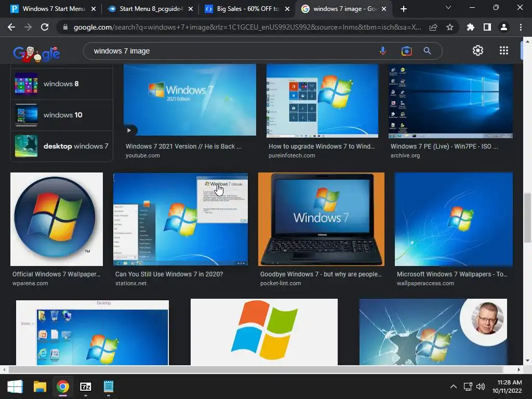
Task: Open the Chrome three-dot menu
Action: (521, 27)
